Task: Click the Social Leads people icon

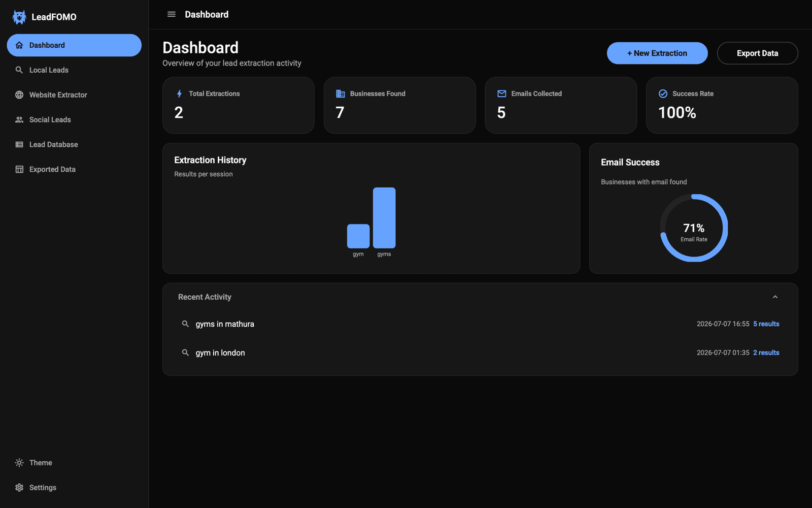Action: tap(19, 120)
